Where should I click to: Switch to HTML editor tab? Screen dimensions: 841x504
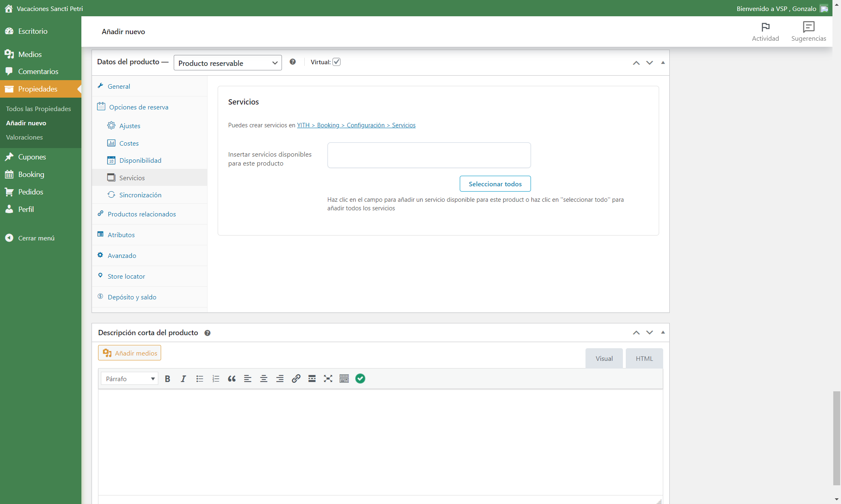pyautogui.click(x=644, y=358)
